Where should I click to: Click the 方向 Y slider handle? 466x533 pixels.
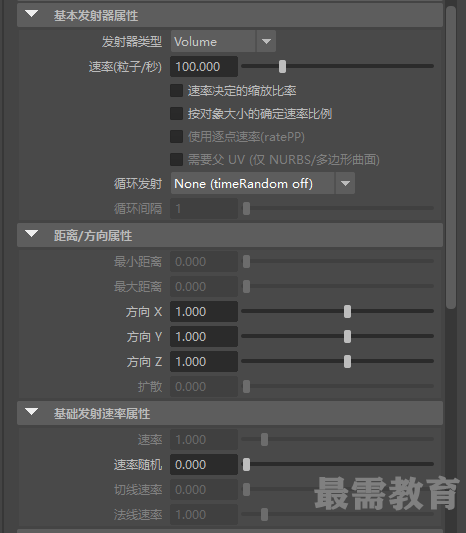(347, 337)
